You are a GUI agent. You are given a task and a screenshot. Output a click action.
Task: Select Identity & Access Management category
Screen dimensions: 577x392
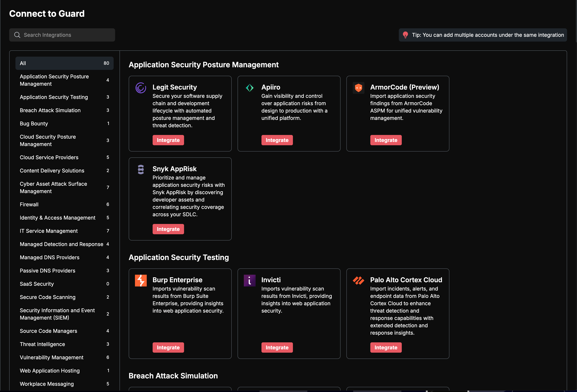point(64,218)
